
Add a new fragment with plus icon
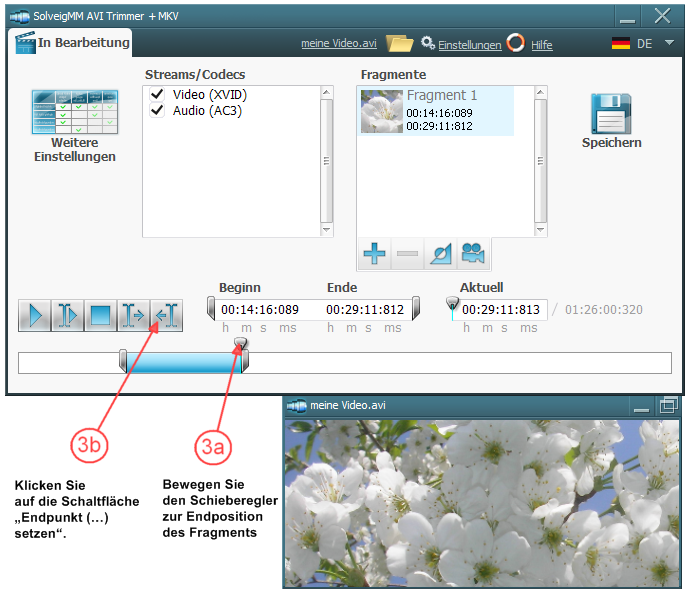click(x=374, y=253)
